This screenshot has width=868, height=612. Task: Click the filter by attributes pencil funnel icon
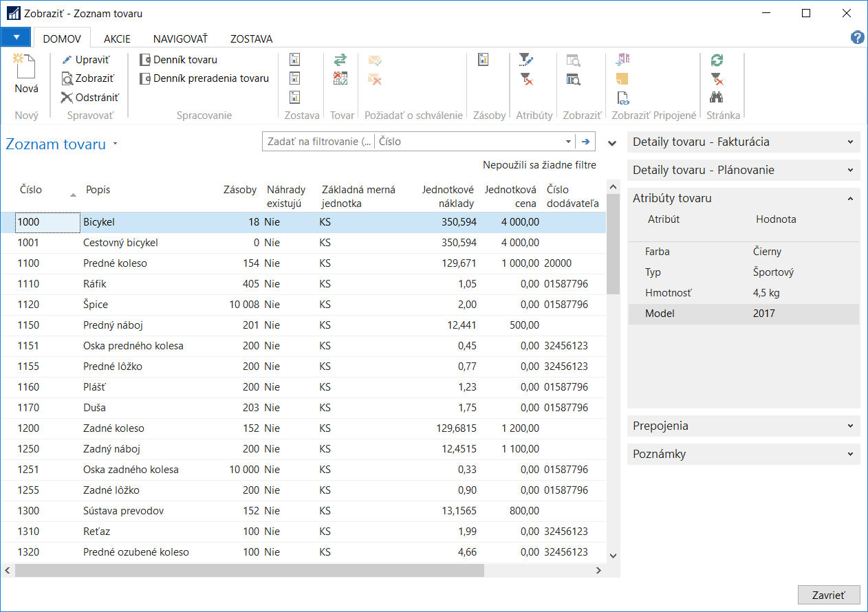pyautogui.click(x=525, y=60)
